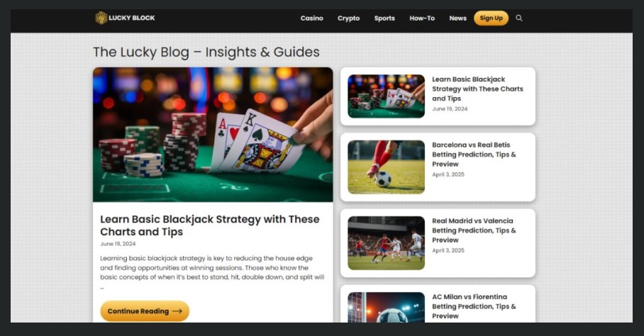Open the How-To navigation item
Image resolution: width=644 pixels, height=336 pixels.
pyautogui.click(x=422, y=18)
